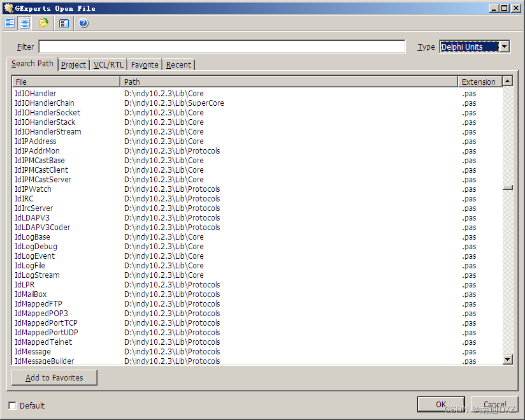Switch to the Search Path tab
The image size is (525, 420).
point(32,64)
